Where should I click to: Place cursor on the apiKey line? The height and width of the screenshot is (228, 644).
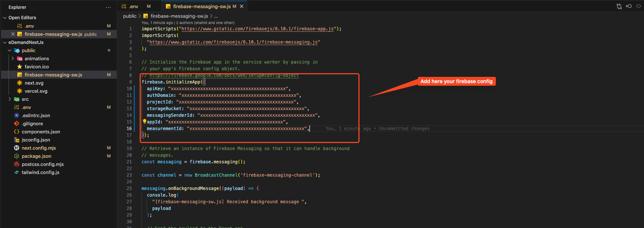click(x=218, y=89)
